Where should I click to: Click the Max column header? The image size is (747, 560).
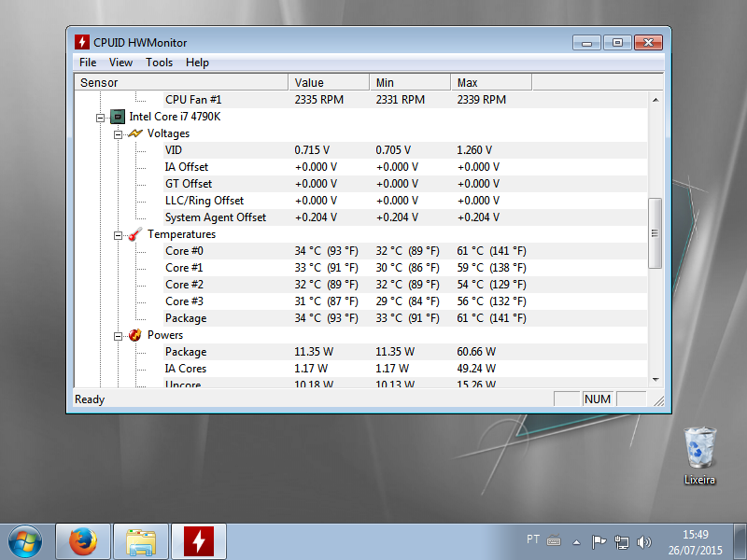(491, 82)
